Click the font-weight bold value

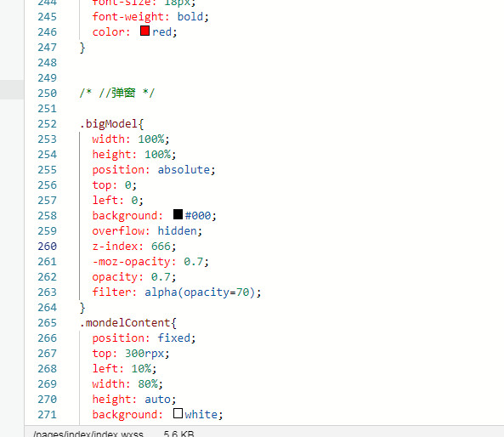pyautogui.click(x=190, y=17)
